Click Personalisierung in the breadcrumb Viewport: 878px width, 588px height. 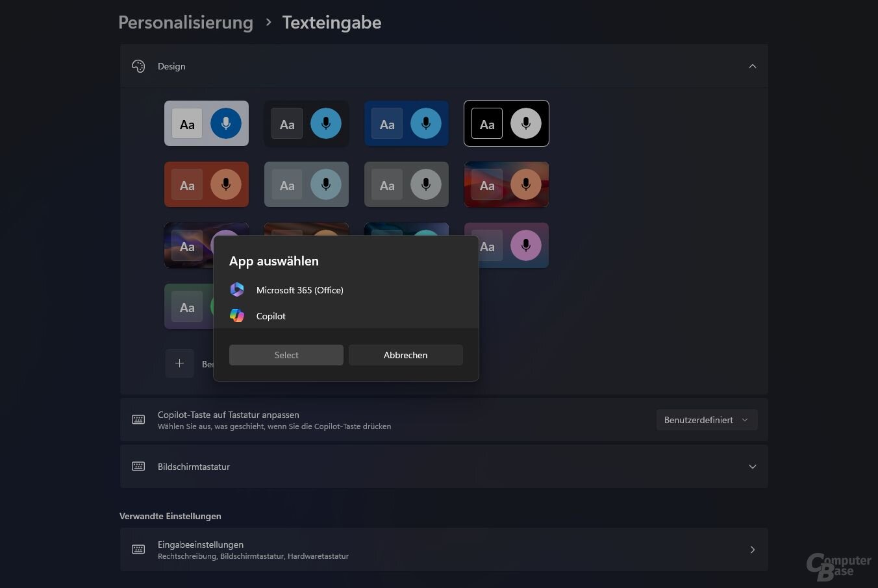186,22
